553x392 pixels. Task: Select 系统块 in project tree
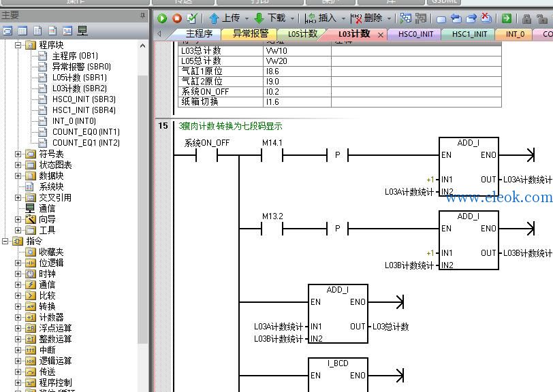(x=51, y=187)
